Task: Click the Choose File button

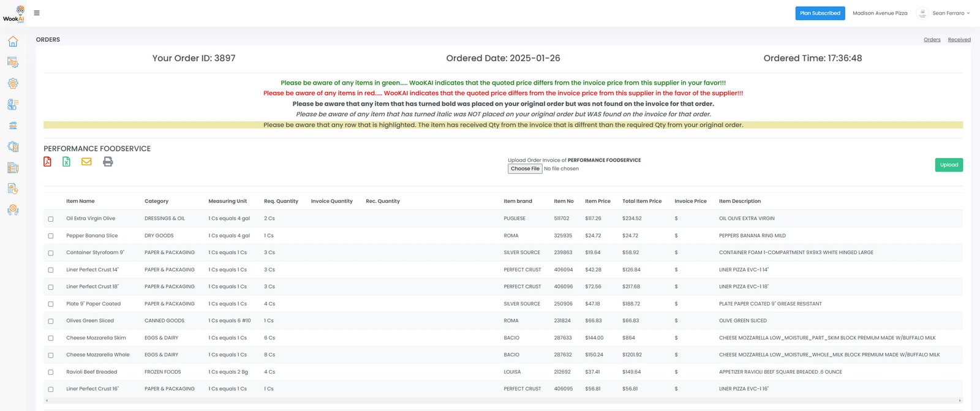Action: pyautogui.click(x=525, y=168)
